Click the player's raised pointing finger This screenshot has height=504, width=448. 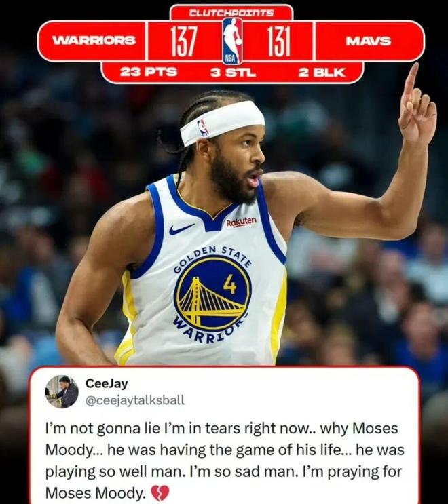click(411, 79)
